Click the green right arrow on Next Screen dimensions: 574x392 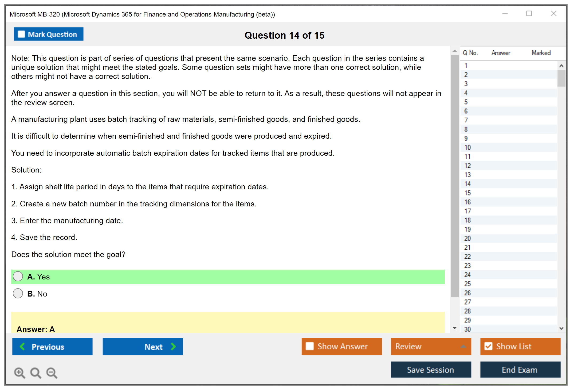(x=173, y=346)
